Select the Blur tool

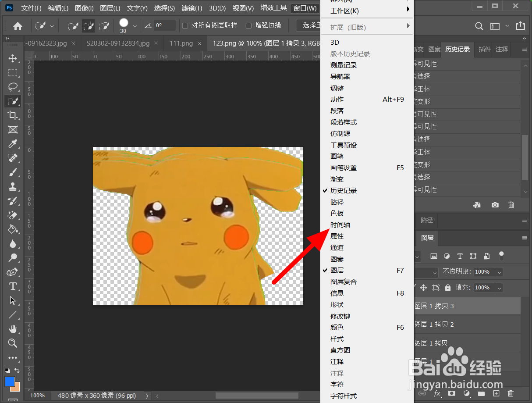[x=13, y=244]
